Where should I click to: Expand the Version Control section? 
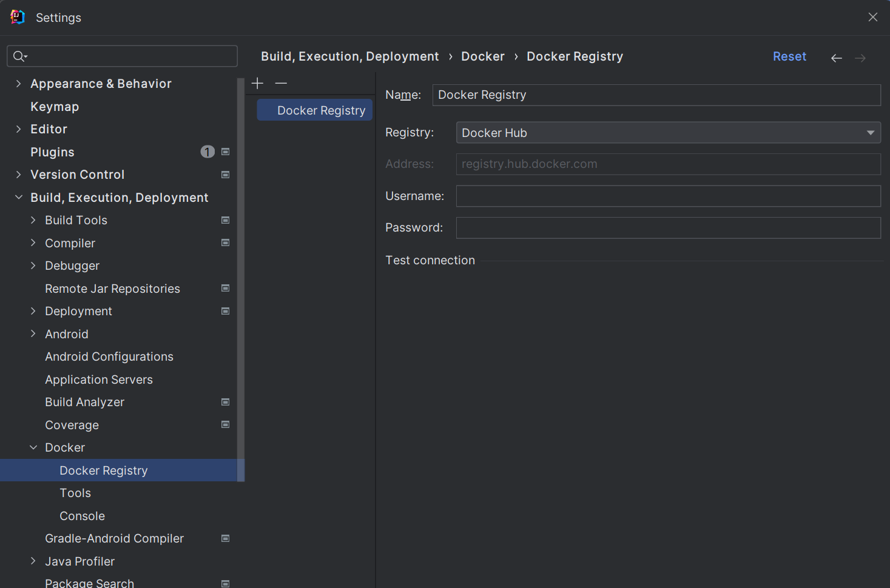pos(19,175)
